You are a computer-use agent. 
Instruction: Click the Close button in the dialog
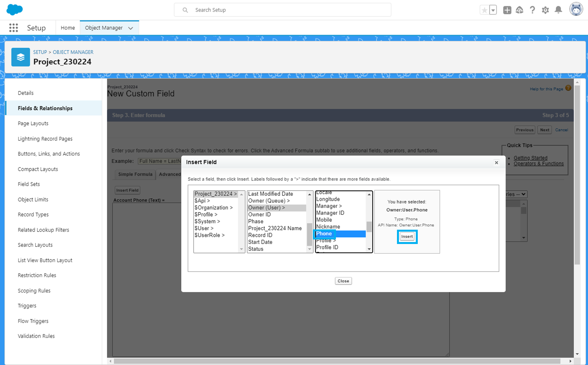coord(343,281)
